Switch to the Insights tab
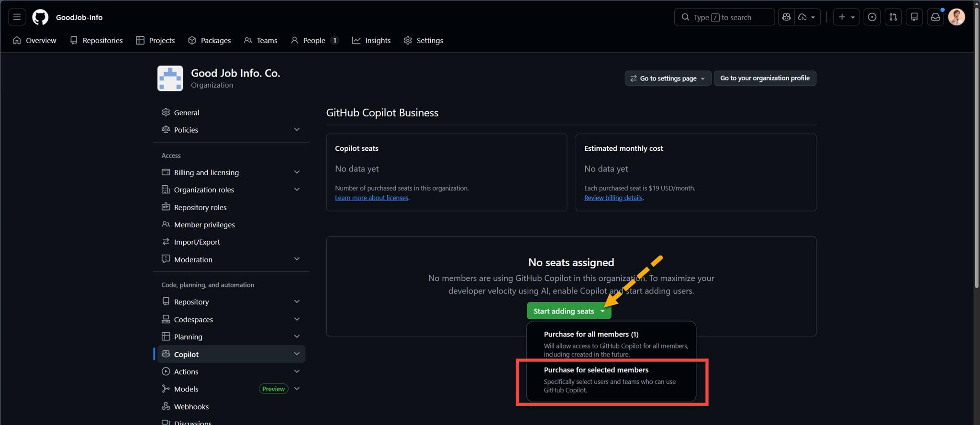 pyautogui.click(x=371, y=41)
